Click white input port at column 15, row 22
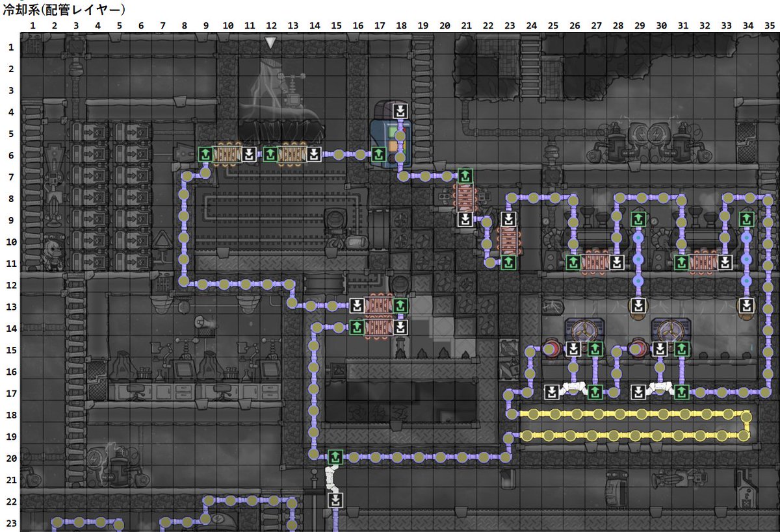This screenshot has height=532, width=780. coord(335,500)
